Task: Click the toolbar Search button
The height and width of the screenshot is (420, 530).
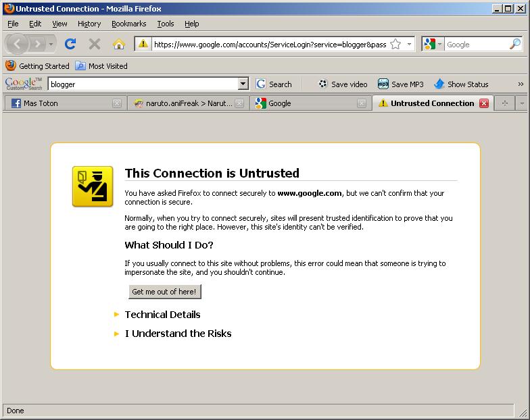Action: pos(274,84)
